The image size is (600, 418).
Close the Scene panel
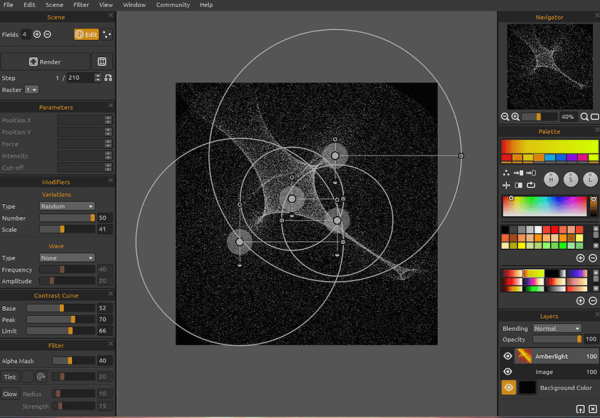click(x=111, y=16)
